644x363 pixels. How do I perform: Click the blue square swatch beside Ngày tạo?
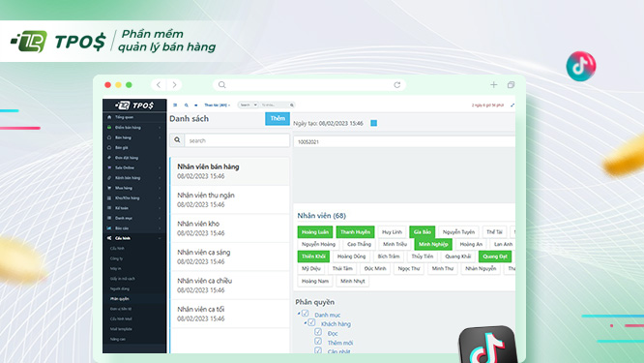pyautogui.click(x=374, y=123)
